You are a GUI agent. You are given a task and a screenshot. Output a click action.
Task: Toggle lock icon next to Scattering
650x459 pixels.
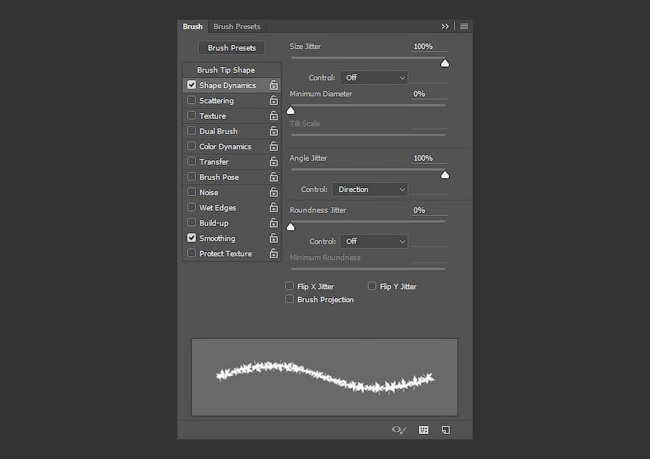tap(274, 100)
